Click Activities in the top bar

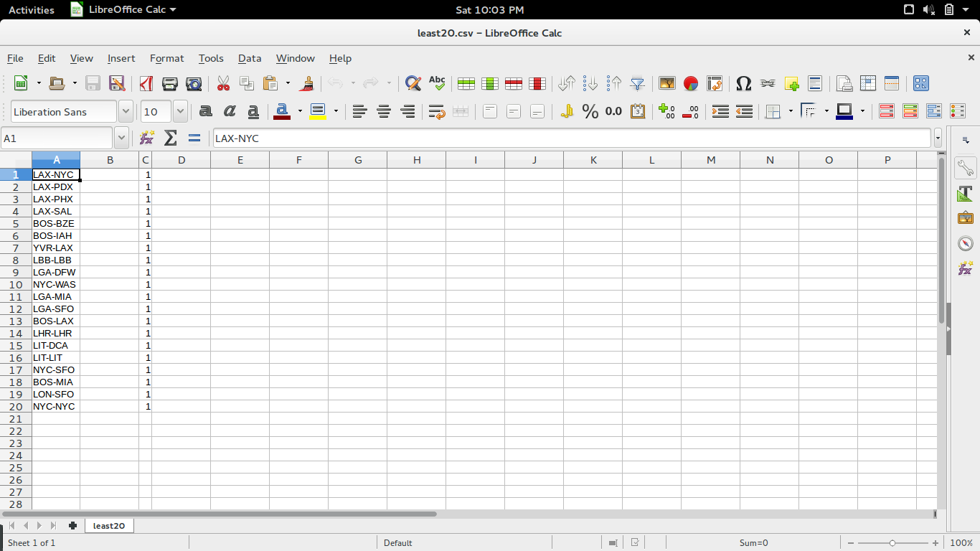coord(31,10)
